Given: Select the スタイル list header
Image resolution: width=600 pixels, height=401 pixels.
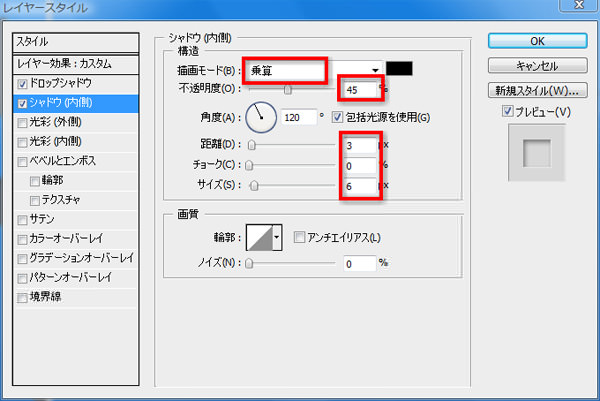Looking at the screenshot, I should 75,42.
